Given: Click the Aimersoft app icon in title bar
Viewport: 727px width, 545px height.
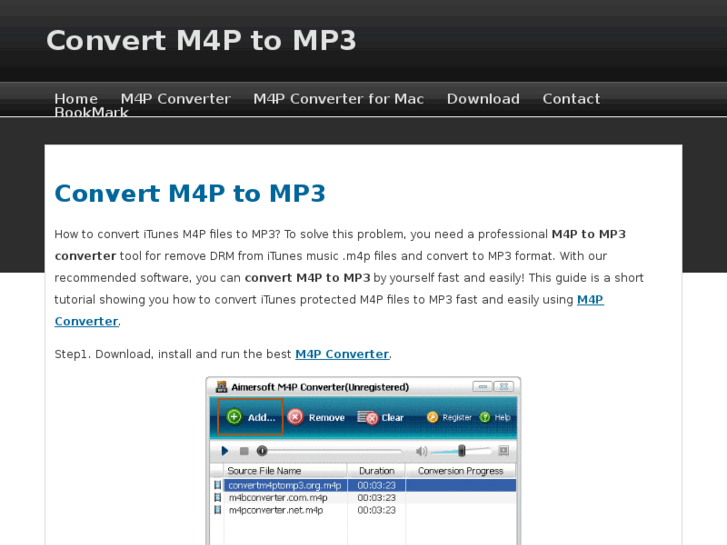Looking at the screenshot, I should pos(222,387).
